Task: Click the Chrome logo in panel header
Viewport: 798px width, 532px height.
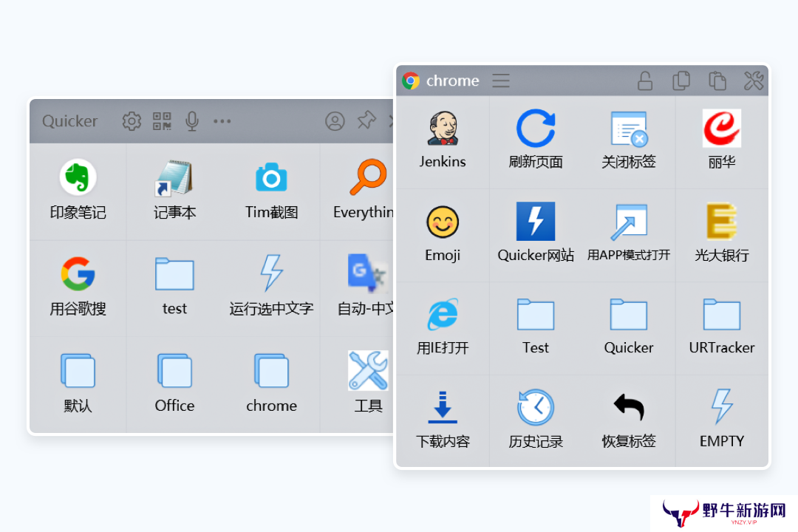Action: point(411,81)
